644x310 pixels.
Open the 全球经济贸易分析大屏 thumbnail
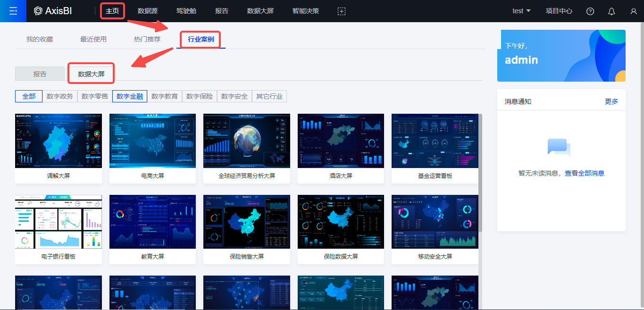click(x=246, y=141)
